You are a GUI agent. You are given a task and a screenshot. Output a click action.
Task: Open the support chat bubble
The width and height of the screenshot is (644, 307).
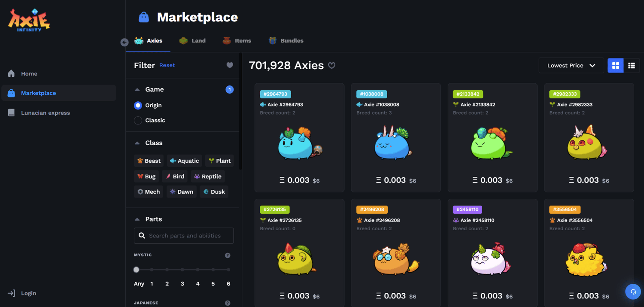pyautogui.click(x=633, y=292)
